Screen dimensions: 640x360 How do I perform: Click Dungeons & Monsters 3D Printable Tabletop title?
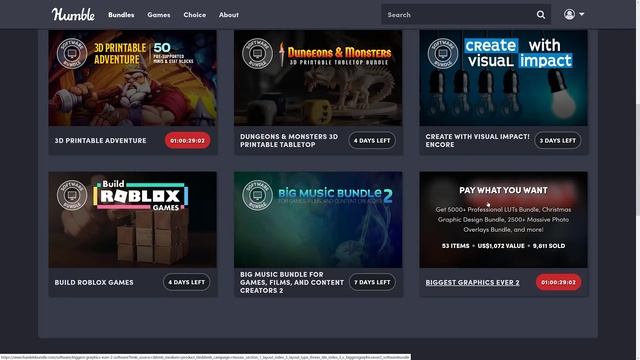click(289, 140)
